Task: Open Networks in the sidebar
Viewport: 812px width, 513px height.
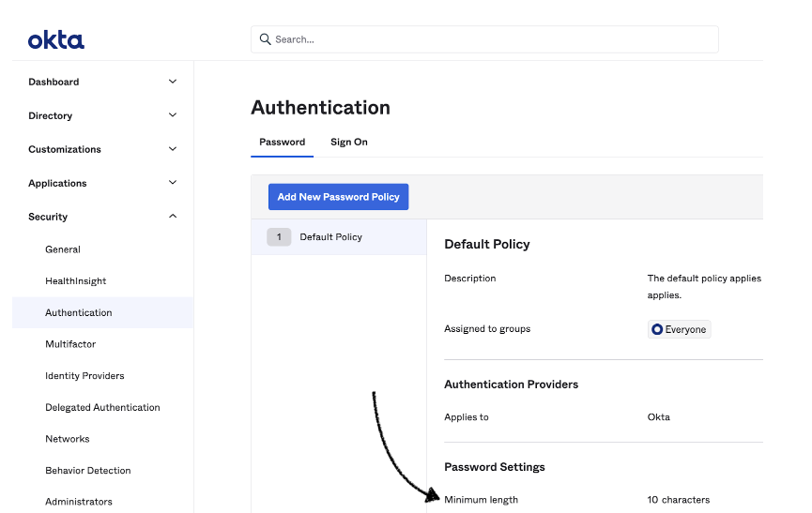Action: 68,439
